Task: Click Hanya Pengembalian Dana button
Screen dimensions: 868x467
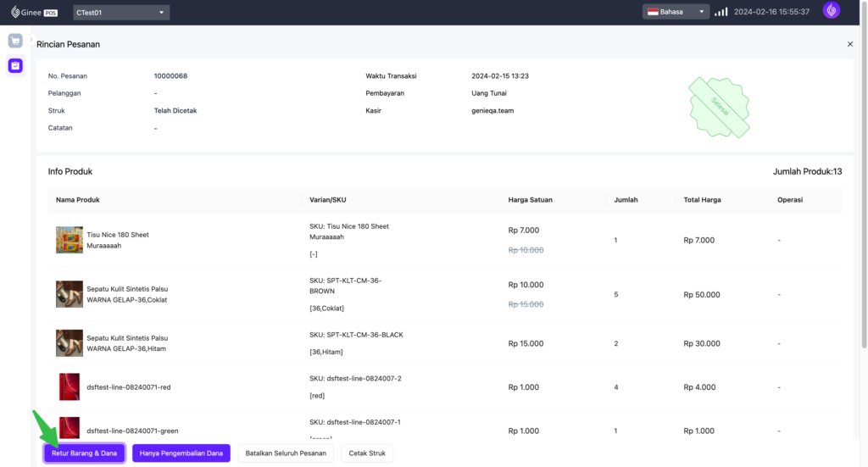Action: (x=181, y=453)
